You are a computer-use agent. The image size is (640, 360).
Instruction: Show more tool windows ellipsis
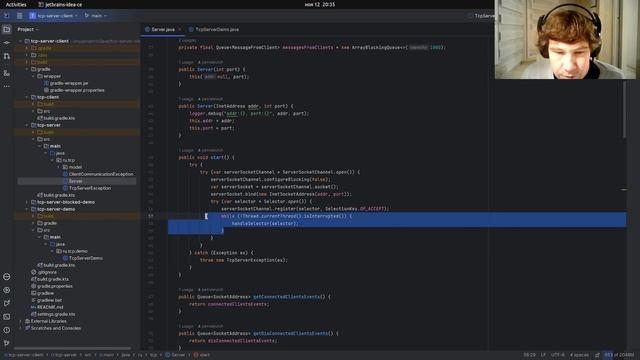coord(7,86)
